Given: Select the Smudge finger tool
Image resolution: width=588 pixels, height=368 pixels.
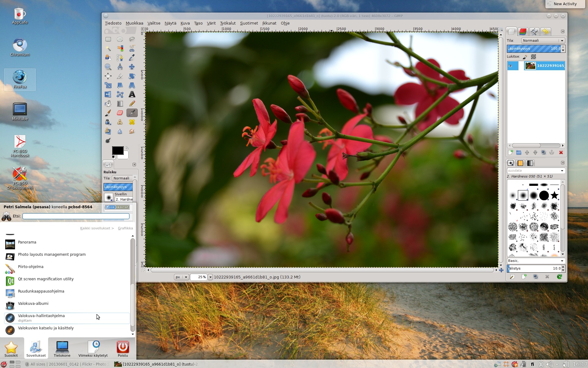Looking at the screenshot, I should [132, 131].
